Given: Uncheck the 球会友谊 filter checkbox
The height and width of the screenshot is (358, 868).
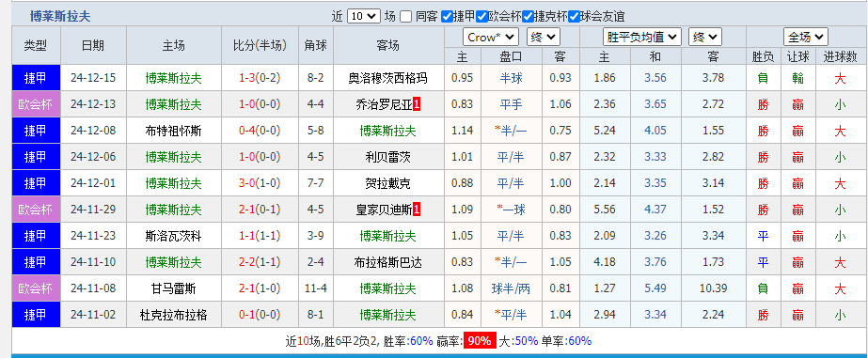Looking at the screenshot, I should 574,17.
